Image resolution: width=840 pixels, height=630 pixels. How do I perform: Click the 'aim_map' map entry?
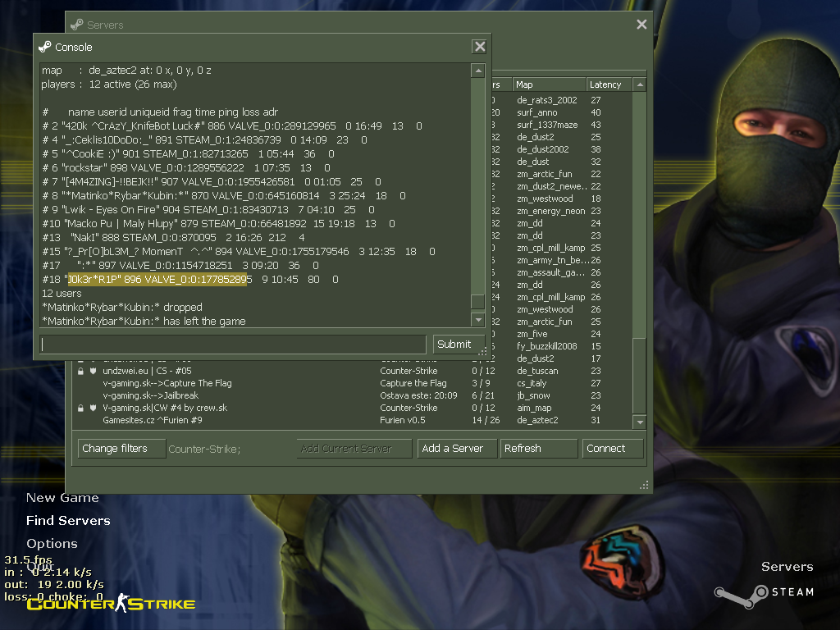(x=533, y=408)
